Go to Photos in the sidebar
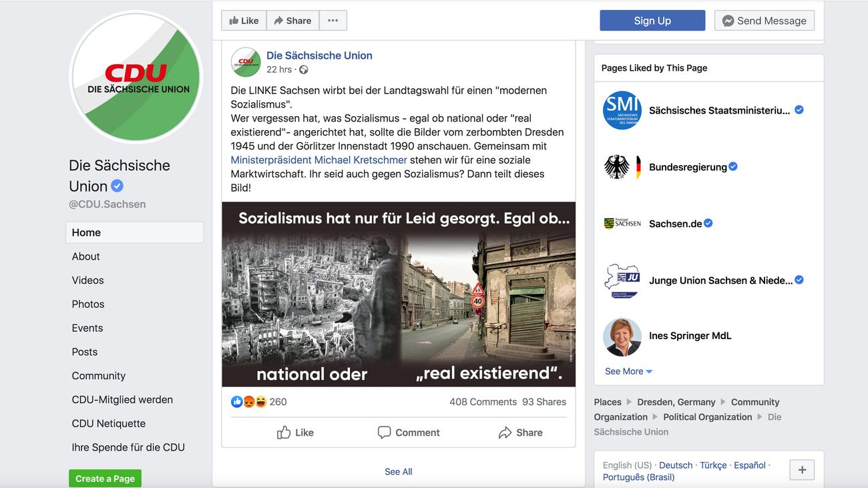The image size is (868, 488). 88,304
